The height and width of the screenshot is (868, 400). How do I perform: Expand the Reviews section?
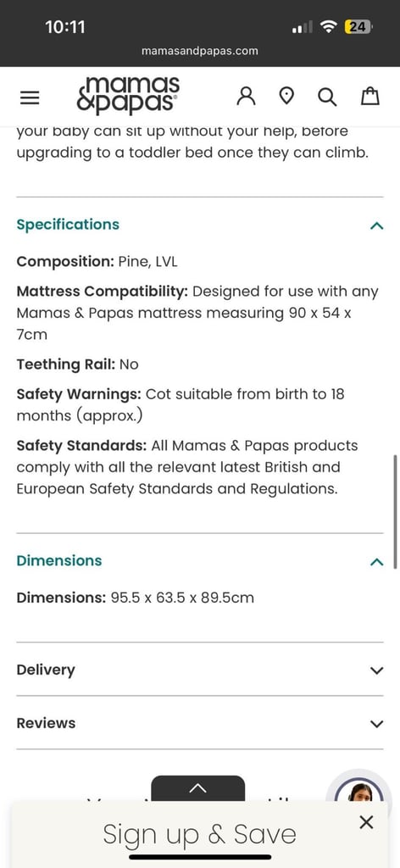[x=200, y=723]
